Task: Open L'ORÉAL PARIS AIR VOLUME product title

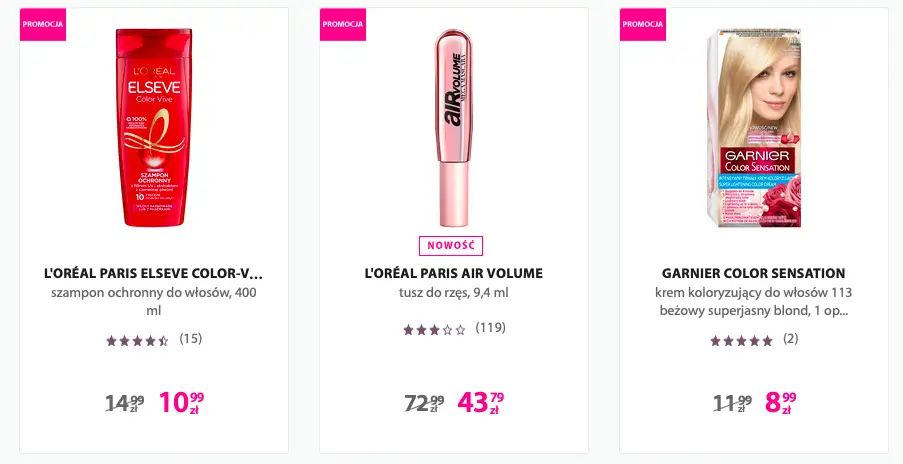Action: tap(453, 273)
